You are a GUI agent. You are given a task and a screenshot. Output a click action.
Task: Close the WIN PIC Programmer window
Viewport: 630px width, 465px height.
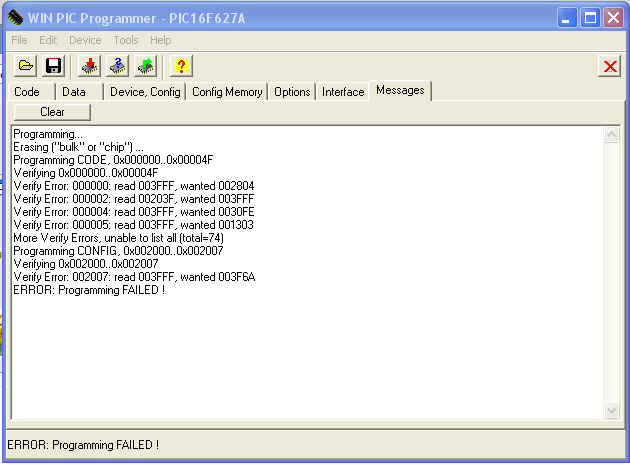614,18
